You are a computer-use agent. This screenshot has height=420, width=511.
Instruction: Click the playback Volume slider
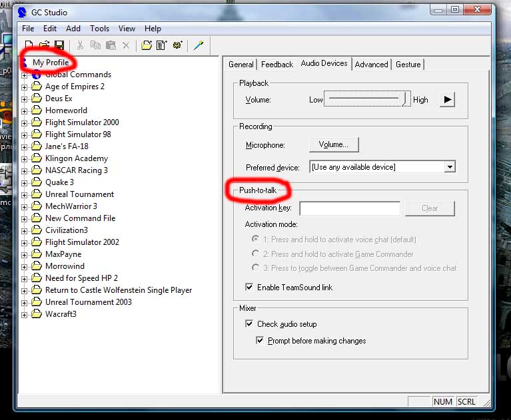tap(367, 99)
